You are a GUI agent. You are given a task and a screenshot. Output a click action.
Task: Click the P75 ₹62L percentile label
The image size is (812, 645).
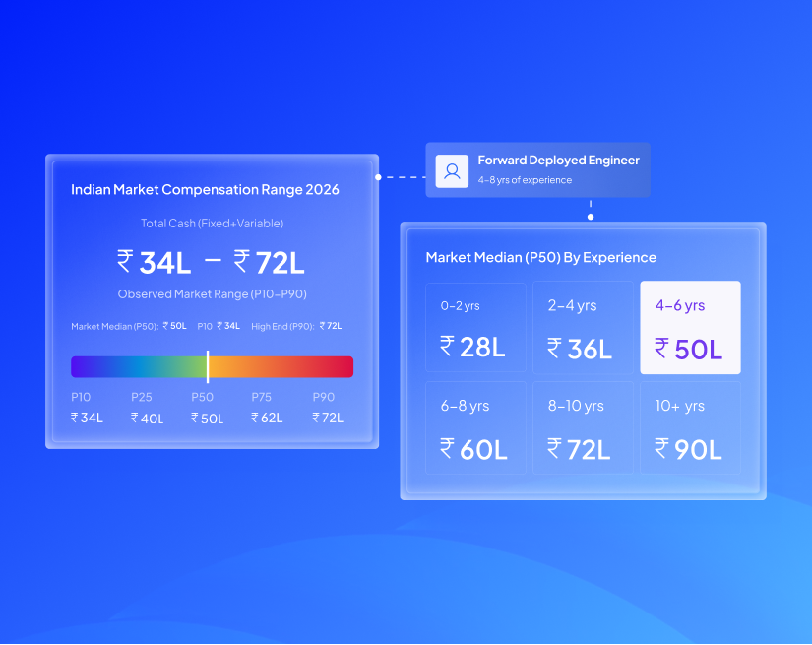click(x=267, y=408)
